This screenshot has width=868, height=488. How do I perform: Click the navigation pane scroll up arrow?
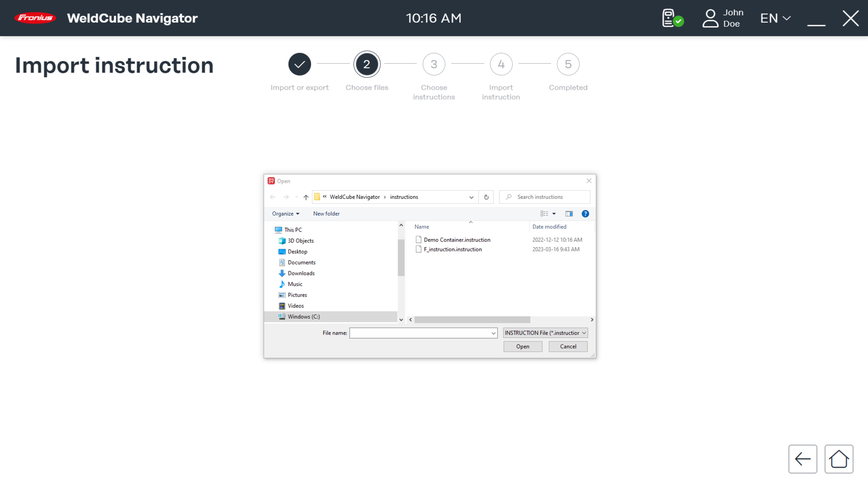point(401,225)
